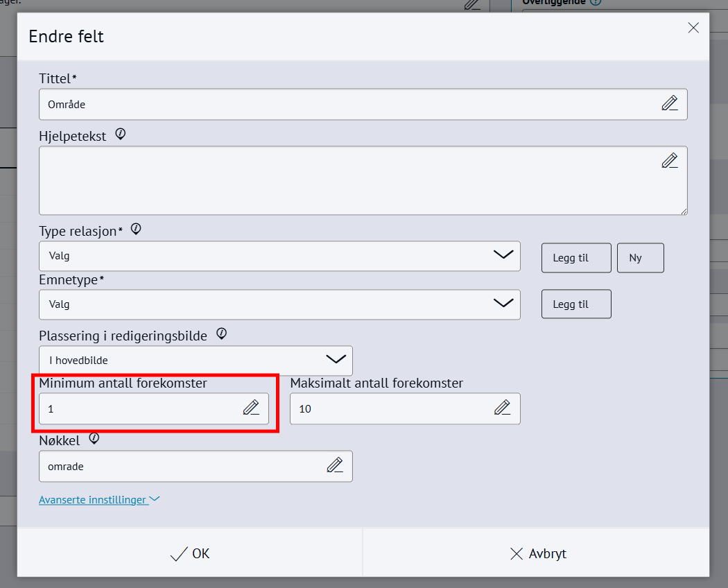Click the pencil icon in Hjelpetekst textarea
The height and width of the screenshot is (588, 728).
(669, 161)
